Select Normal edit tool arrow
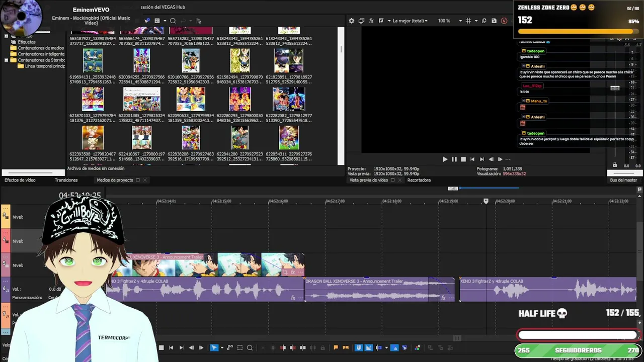 pos(214,347)
